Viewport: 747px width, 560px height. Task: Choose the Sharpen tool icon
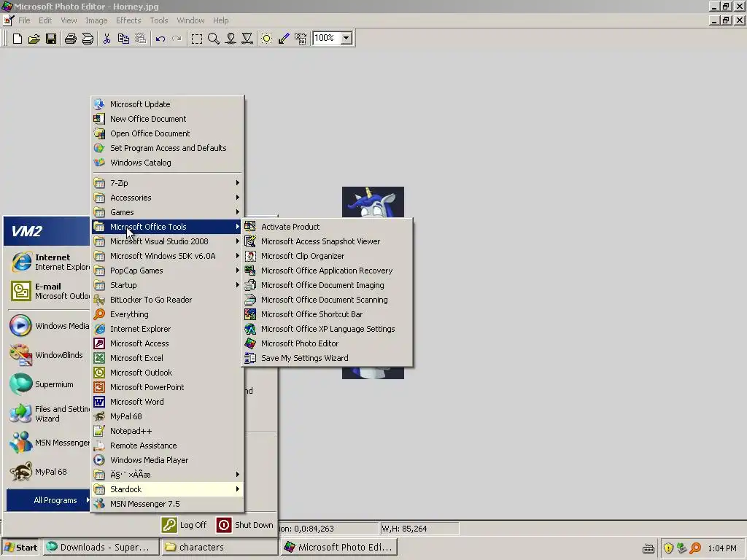(x=247, y=39)
